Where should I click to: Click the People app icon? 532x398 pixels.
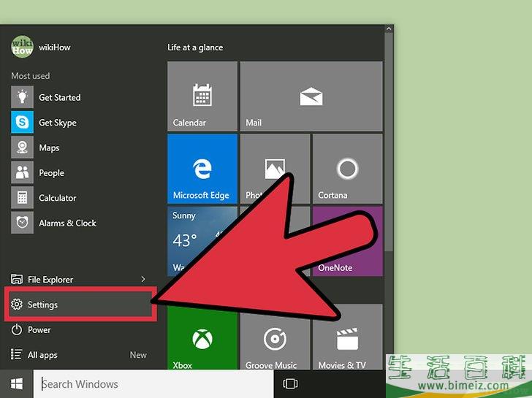coord(23,172)
